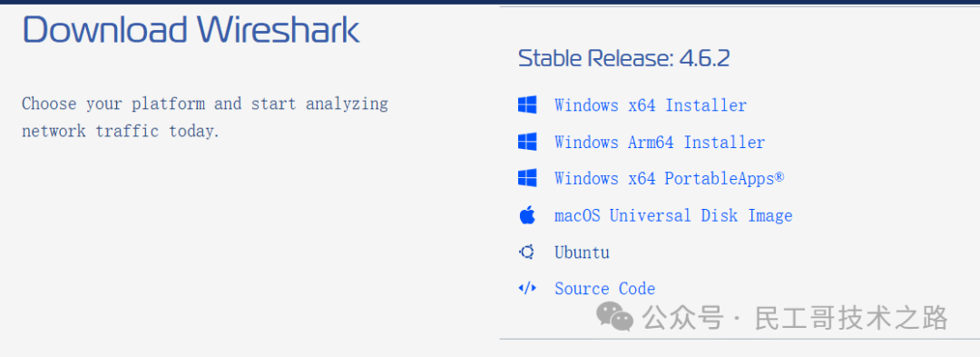This screenshot has height=357, width=980.
Task: Select the Ubuntu circle logo icon
Action: (x=527, y=252)
